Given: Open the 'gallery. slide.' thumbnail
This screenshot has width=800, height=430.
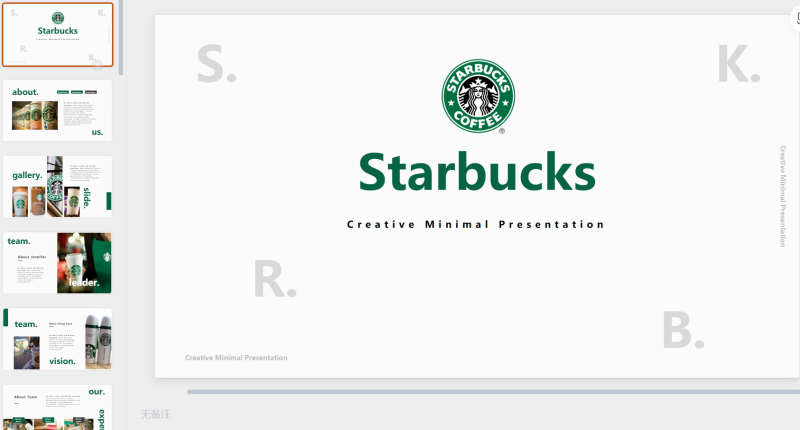Looking at the screenshot, I should pos(58,187).
